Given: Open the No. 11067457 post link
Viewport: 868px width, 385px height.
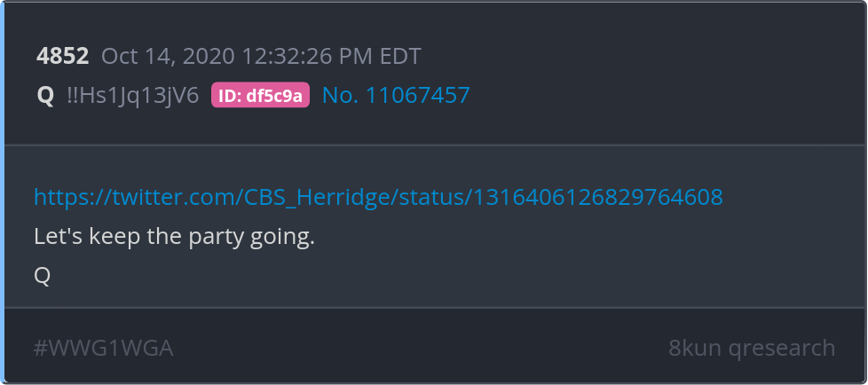Looking at the screenshot, I should point(396,95).
